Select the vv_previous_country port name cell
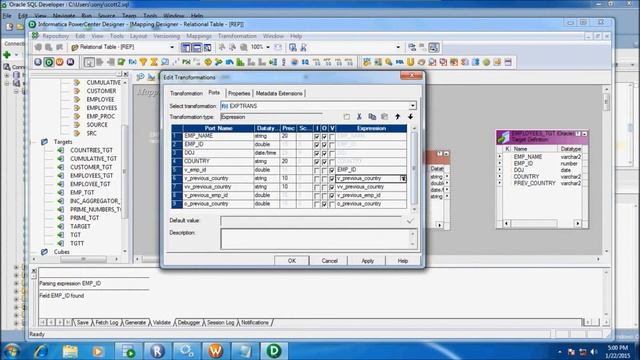This screenshot has height=360, width=640. pyautogui.click(x=218, y=187)
